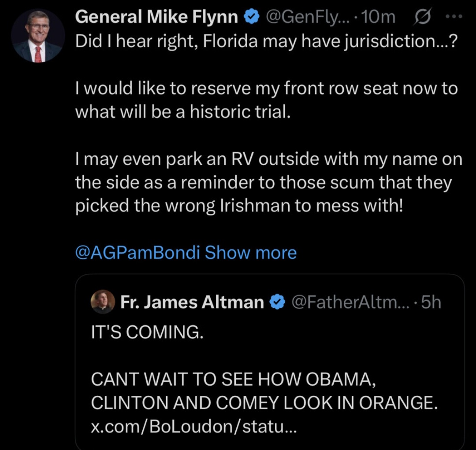Click the 5h quoted post timestamp
The width and height of the screenshot is (476, 450).
(x=431, y=302)
